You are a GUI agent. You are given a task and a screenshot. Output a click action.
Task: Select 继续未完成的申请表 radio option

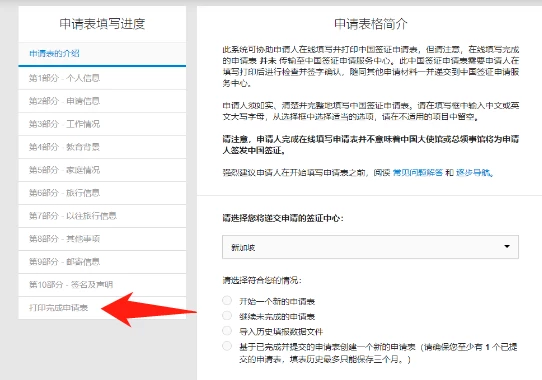(227, 315)
